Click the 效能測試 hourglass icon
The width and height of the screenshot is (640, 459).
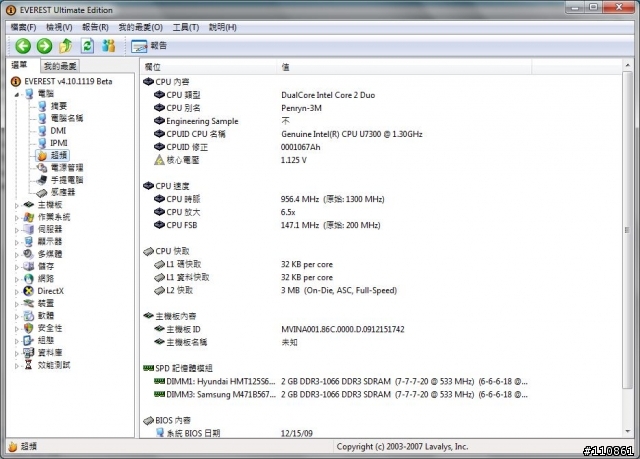coord(29,365)
